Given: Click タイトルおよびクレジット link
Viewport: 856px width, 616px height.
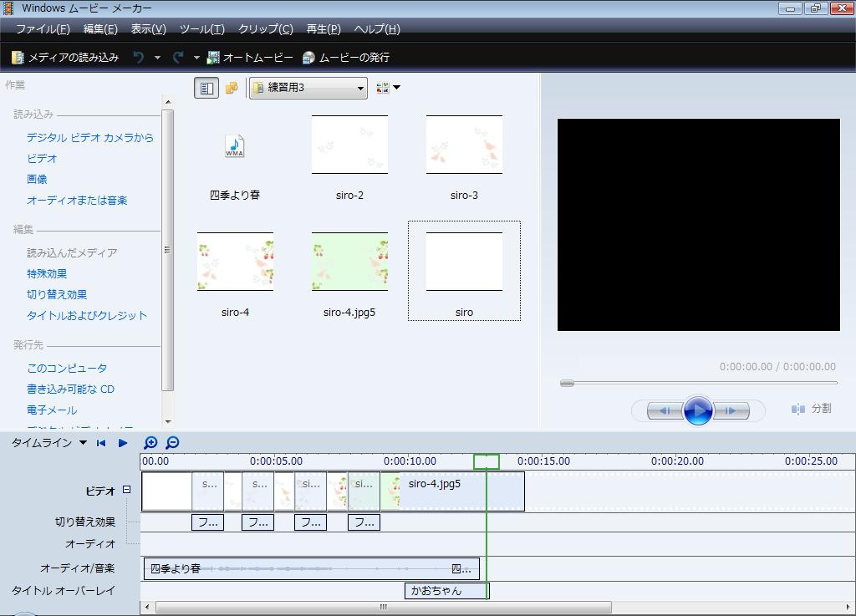Looking at the screenshot, I should 87,315.
